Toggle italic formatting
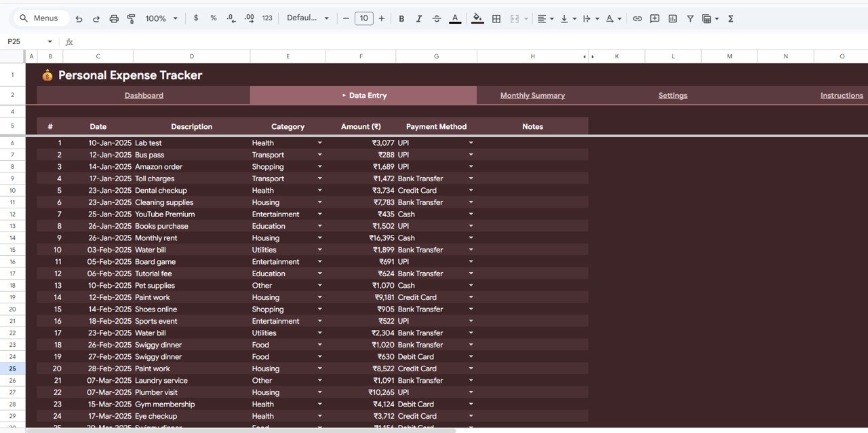Viewport: 868px width, 433px height. (x=418, y=18)
